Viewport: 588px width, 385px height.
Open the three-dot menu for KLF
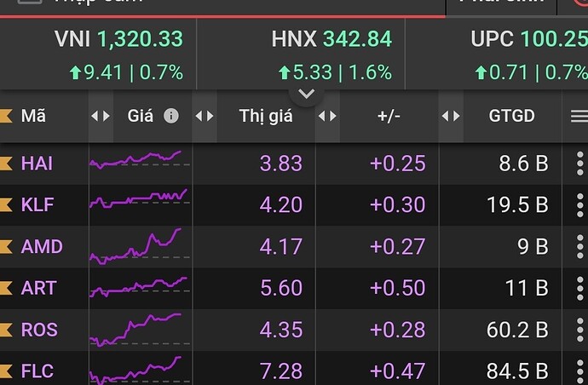tap(579, 205)
